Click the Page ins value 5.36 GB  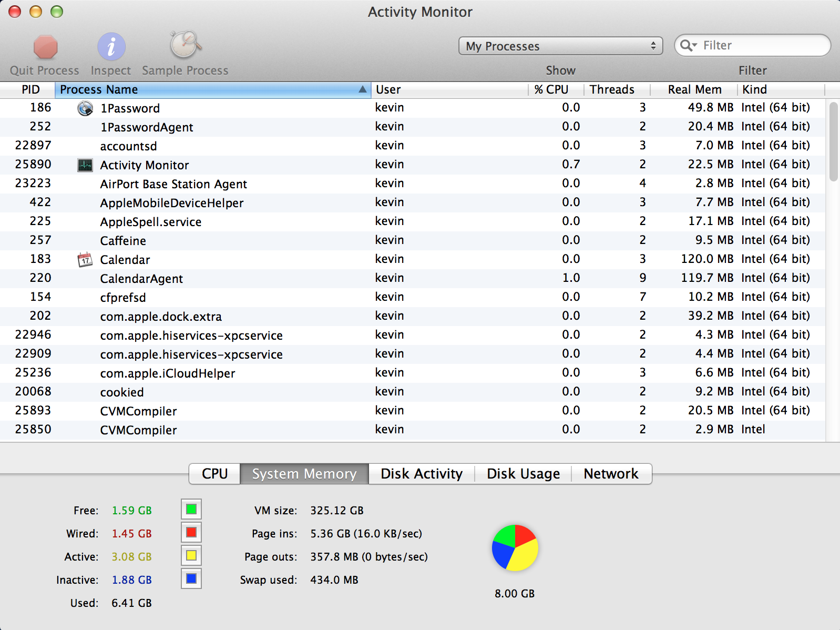pos(330,534)
